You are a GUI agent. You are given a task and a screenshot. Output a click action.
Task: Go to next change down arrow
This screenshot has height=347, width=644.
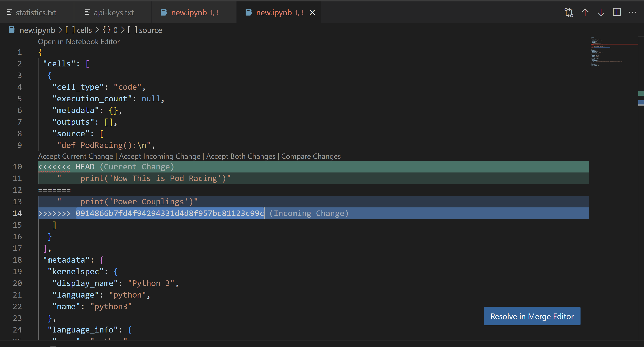click(601, 12)
